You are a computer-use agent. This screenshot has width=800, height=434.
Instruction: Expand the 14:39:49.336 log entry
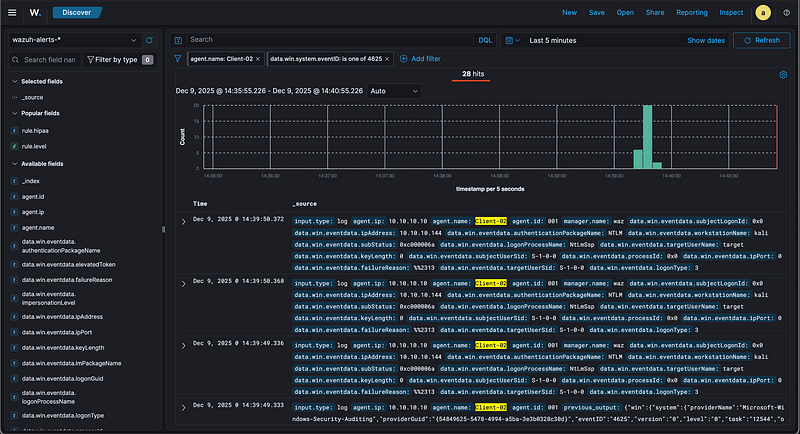pyautogui.click(x=184, y=346)
